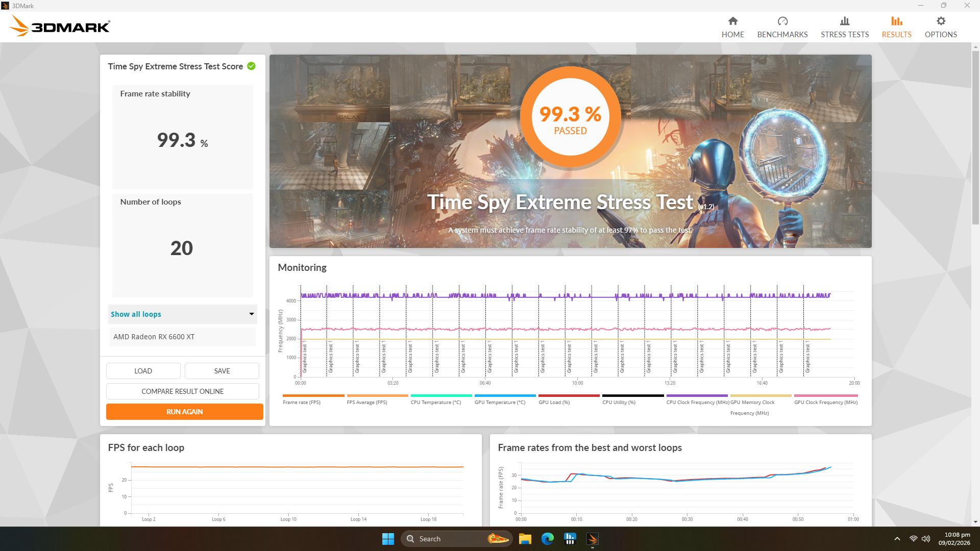Click the taskbar clock and date
The image size is (980, 551).
click(954, 539)
